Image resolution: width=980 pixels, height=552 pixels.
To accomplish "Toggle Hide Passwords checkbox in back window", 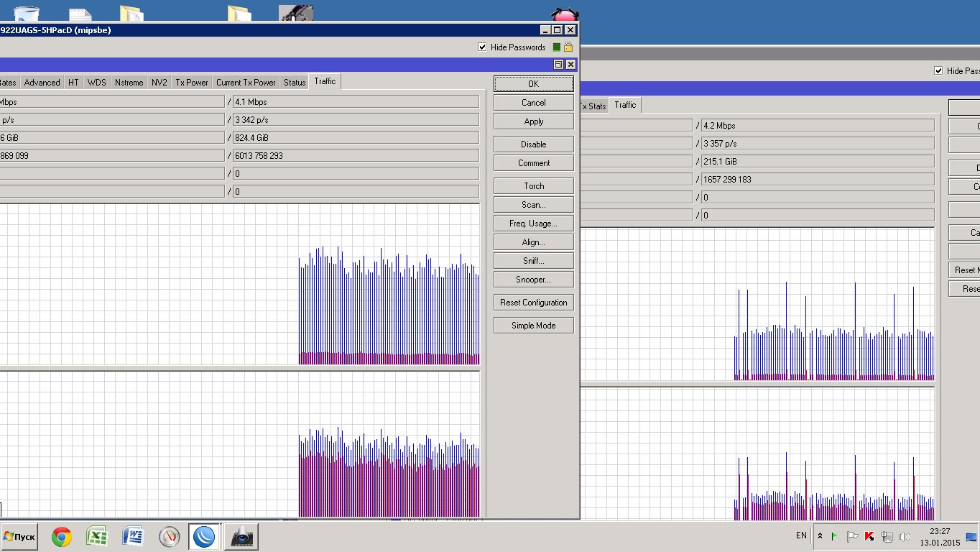I will coord(938,70).
